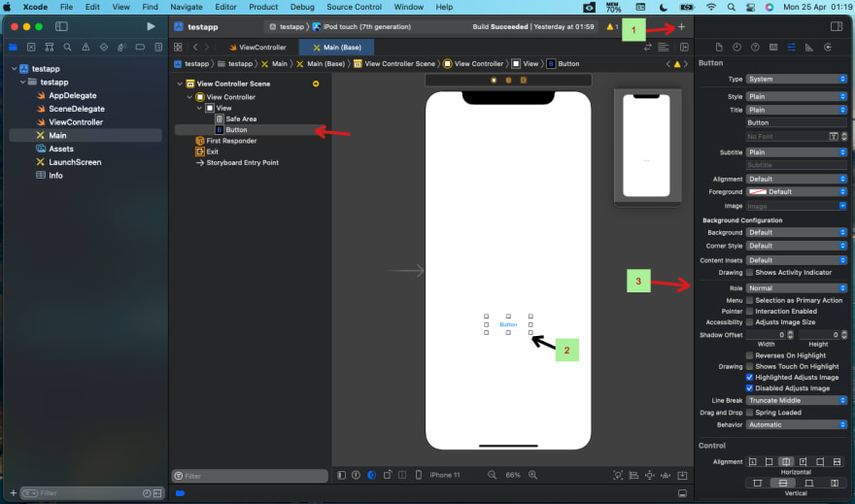This screenshot has width=855, height=504.
Task: Click the outline Filter field
Action: click(250, 476)
